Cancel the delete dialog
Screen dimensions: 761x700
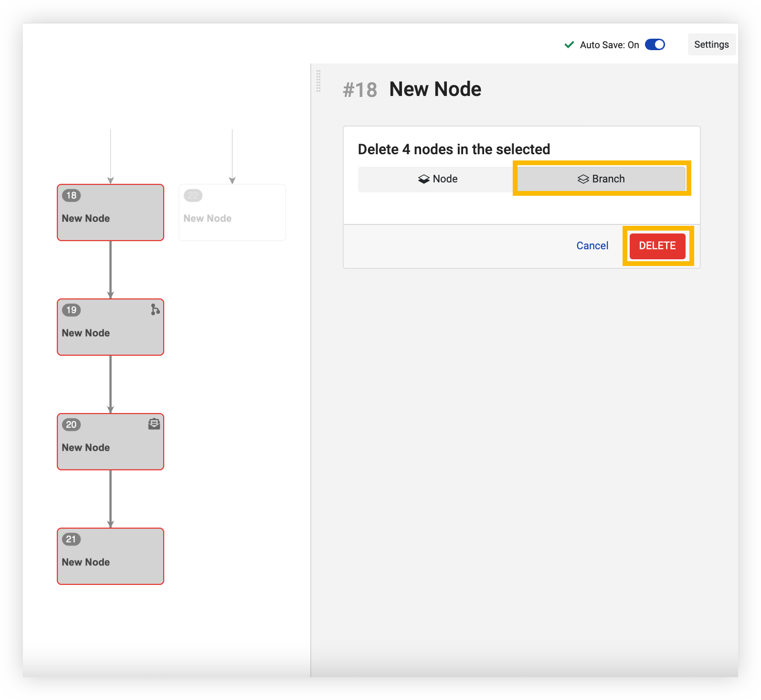click(592, 245)
